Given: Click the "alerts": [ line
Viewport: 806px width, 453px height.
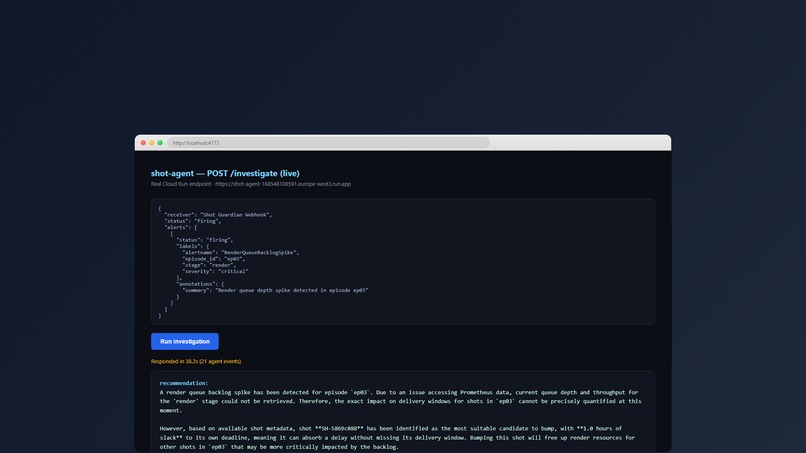Looking at the screenshot, I should [180, 227].
